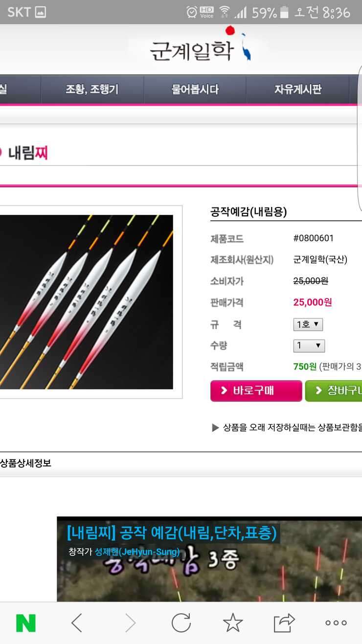Viewport: 362px width, 644px height.
Task: Select the 상품상세정보 section heading
Action: click(25, 463)
